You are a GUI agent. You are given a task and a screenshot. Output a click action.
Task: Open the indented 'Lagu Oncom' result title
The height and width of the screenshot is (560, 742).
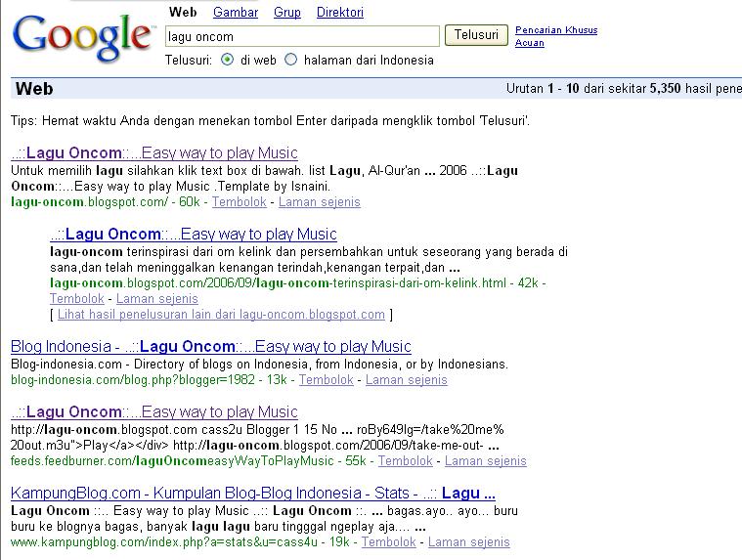point(193,235)
